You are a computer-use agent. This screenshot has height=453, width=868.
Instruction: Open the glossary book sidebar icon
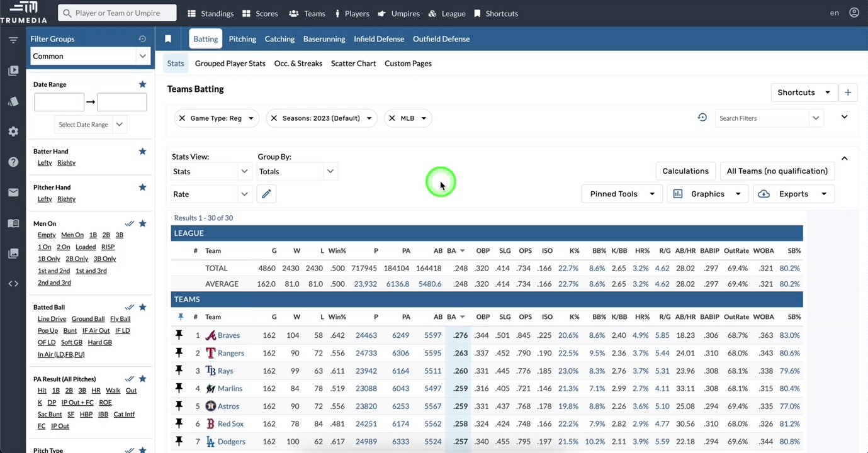pos(13,223)
